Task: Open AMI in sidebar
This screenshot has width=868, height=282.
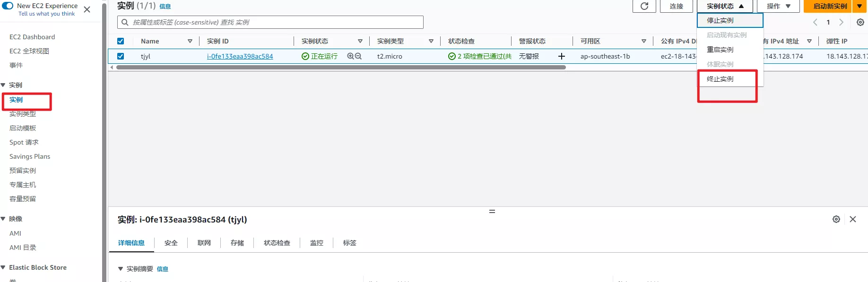Action: (x=15, y=233)
